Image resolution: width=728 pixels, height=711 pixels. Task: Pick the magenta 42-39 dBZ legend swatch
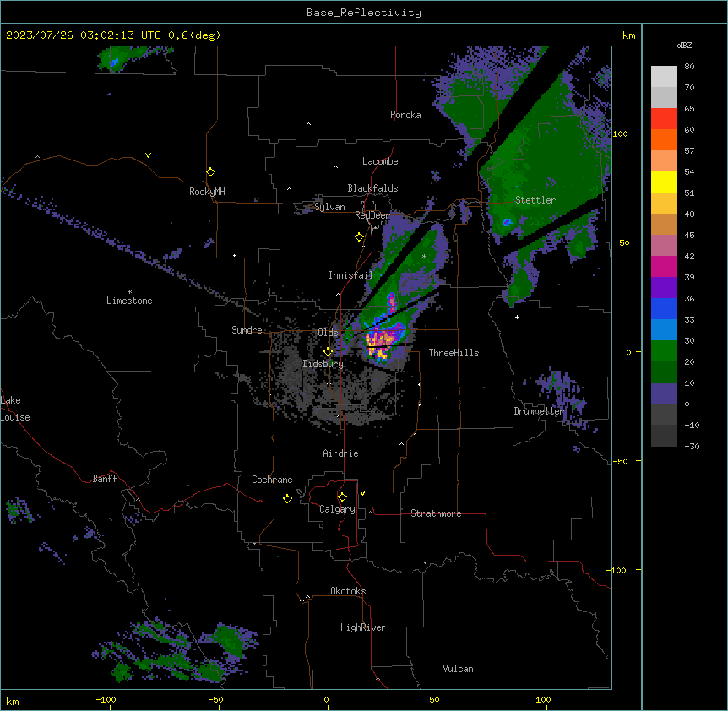tap(664, 266)
